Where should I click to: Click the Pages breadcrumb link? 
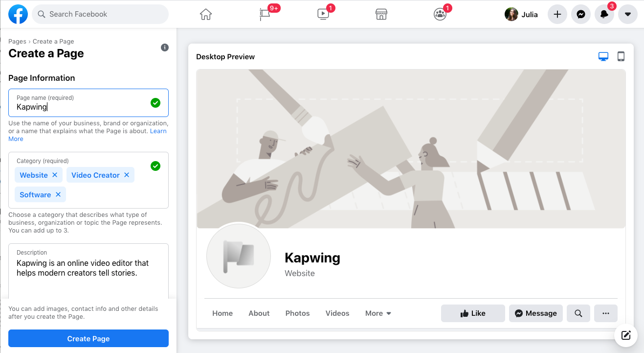18,42
